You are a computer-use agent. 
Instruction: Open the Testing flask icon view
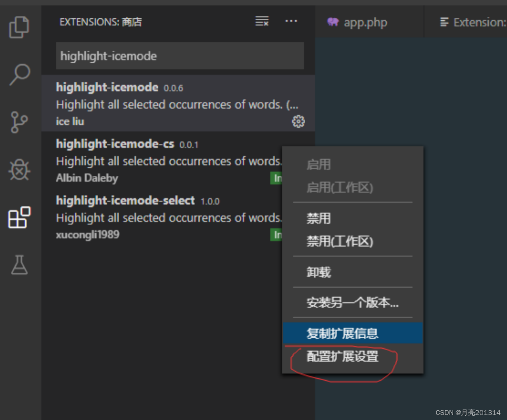pos(19,265)
